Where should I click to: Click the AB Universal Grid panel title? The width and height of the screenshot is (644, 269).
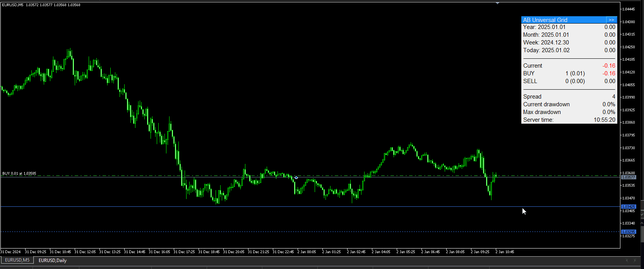pos(545,20)
